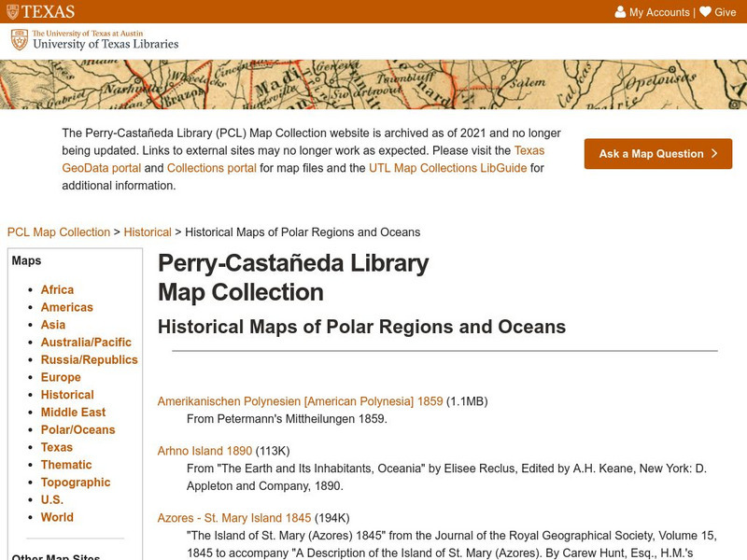Click the TEXAS wordmark in header

coord(49,11)
